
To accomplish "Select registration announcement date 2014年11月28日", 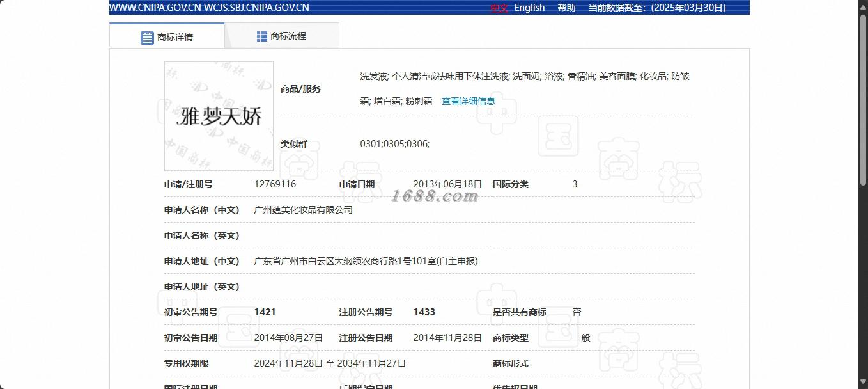I will click(x=447, y=338).
